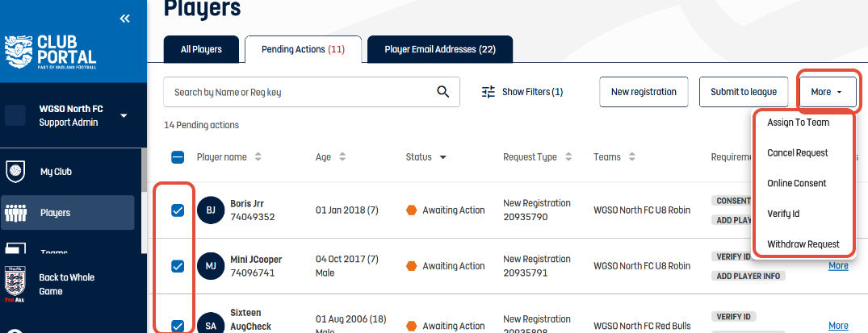Click VERIFY ID tag on Mini JCooper row
Screen dimensions: 868x333
(732, 256)
